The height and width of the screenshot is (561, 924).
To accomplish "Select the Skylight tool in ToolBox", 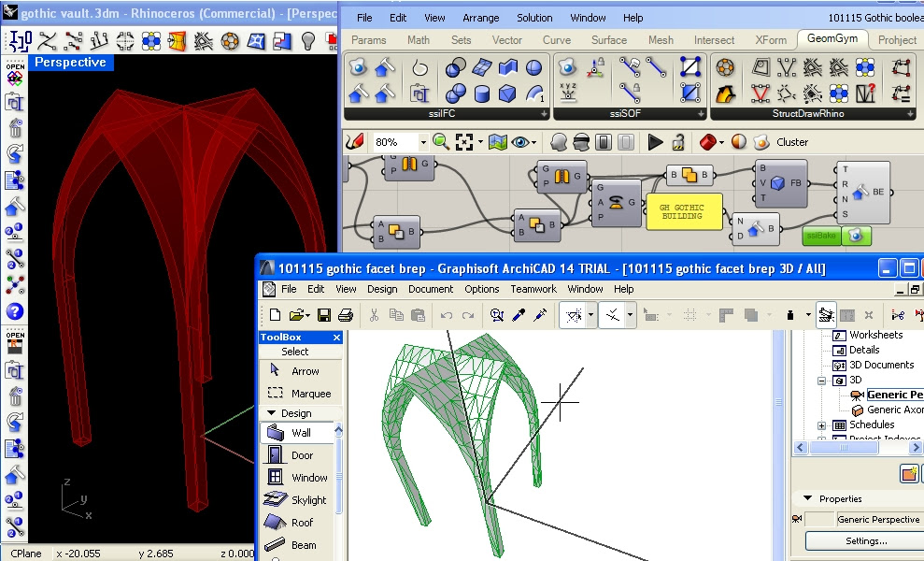I will (x=297, y=499).
